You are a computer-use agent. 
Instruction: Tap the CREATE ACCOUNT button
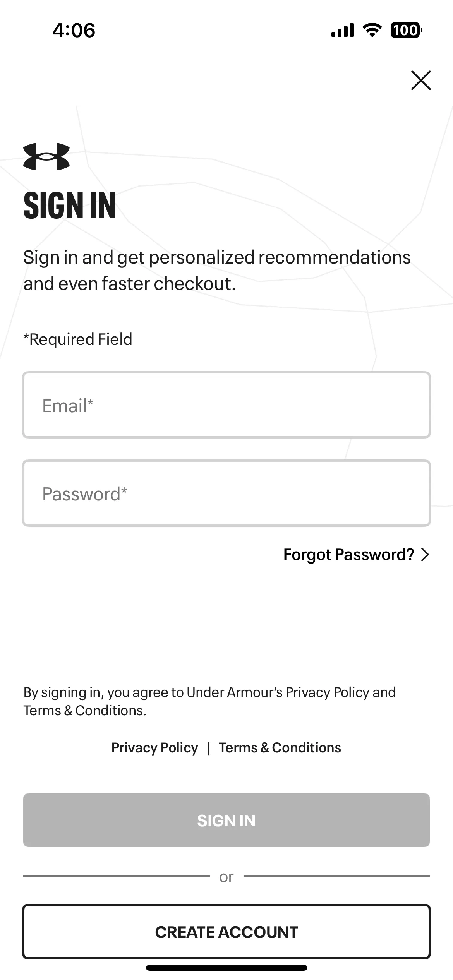[x=226, y=932]
